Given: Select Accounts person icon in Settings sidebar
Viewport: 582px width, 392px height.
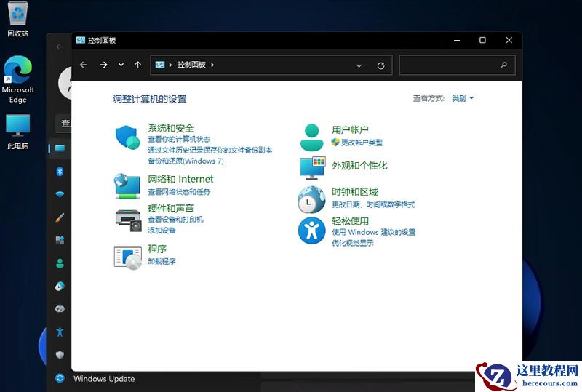Looking at the screenshot, I should 60,263.
